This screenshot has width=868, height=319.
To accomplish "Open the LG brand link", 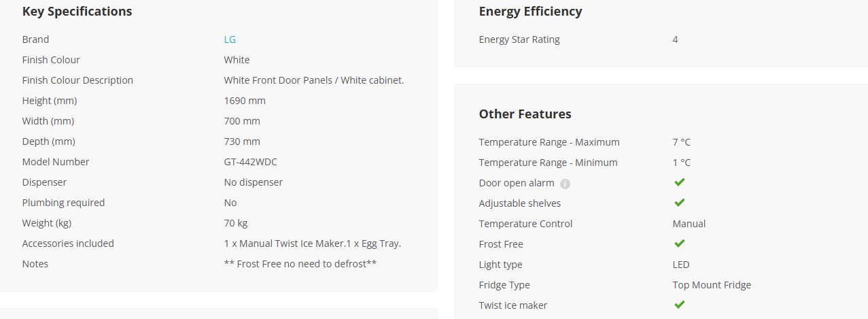I will 230,39.
